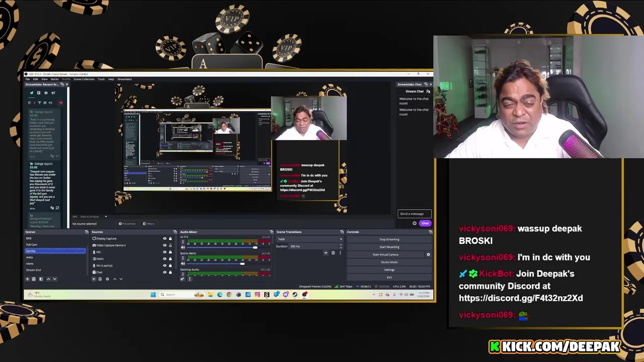The width and height of the screenshot is (644, 362).
Task: Increase transition duration with the spinner
Action: pyautogui.click(x=341, y=245)
